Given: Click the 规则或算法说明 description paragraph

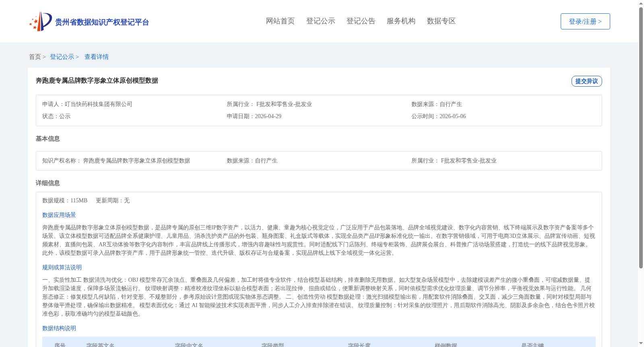Looking at the screenshot, I should click(x=318, y=297).
